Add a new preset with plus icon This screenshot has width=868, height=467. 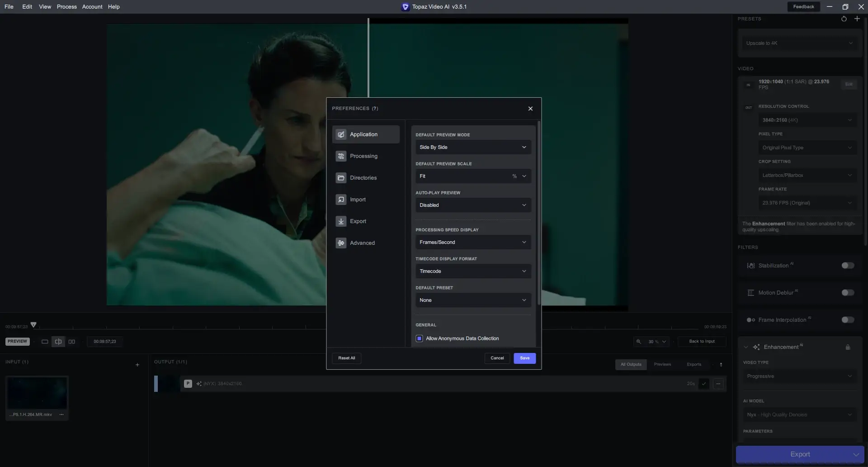click(857, 19)
